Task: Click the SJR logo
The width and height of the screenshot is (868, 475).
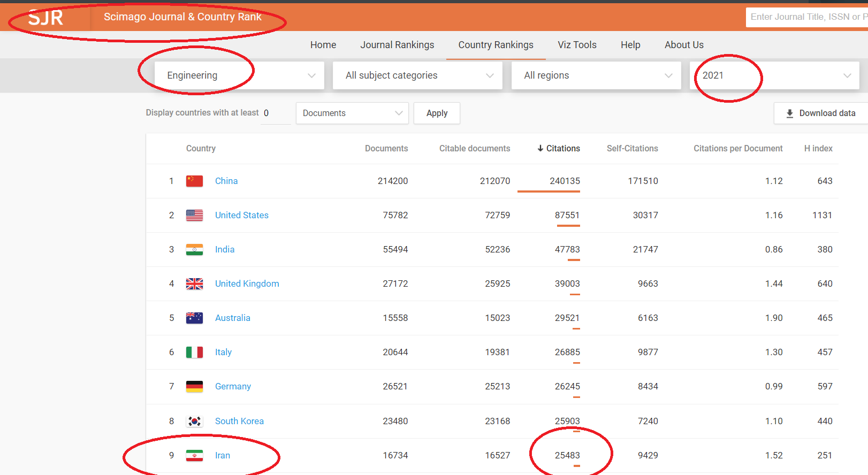Action: click(x=45, y=18)
